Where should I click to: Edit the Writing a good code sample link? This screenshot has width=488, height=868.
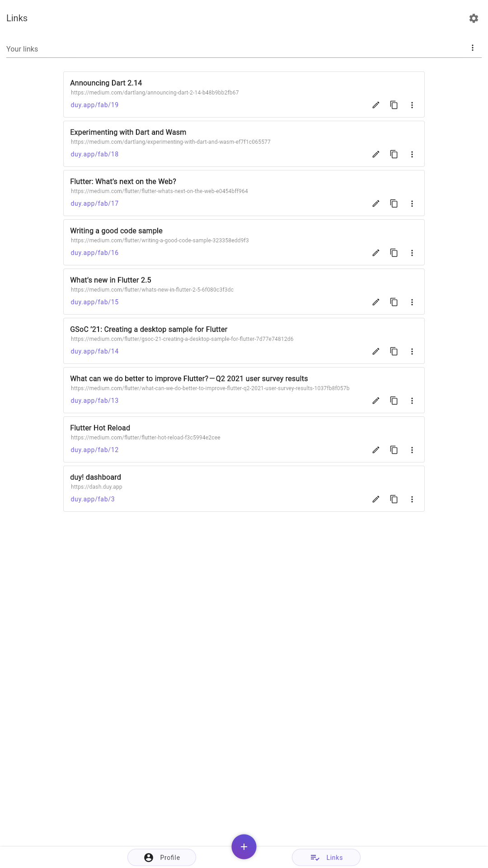(376, 253)
